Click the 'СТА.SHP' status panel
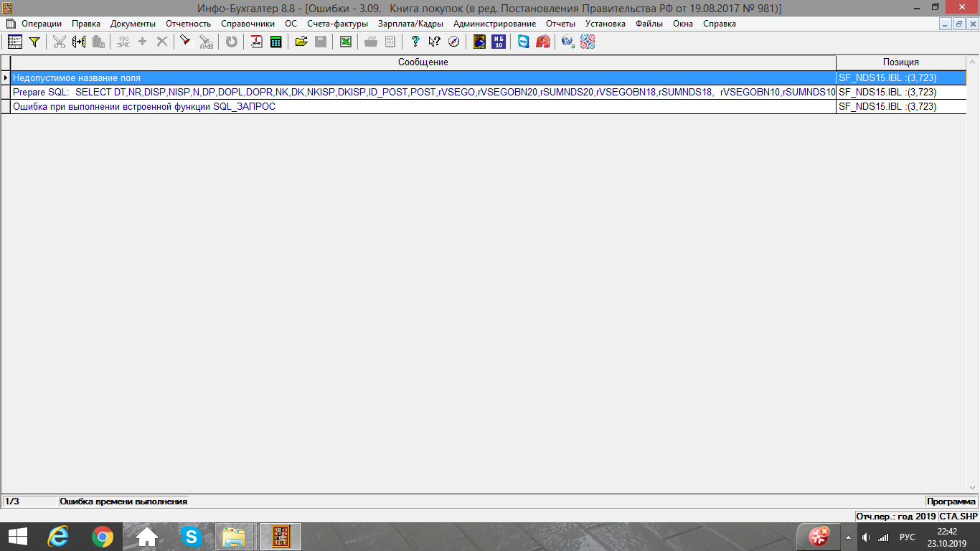The height and width of the screenshot is (551, 980). [x=958, y=516]
